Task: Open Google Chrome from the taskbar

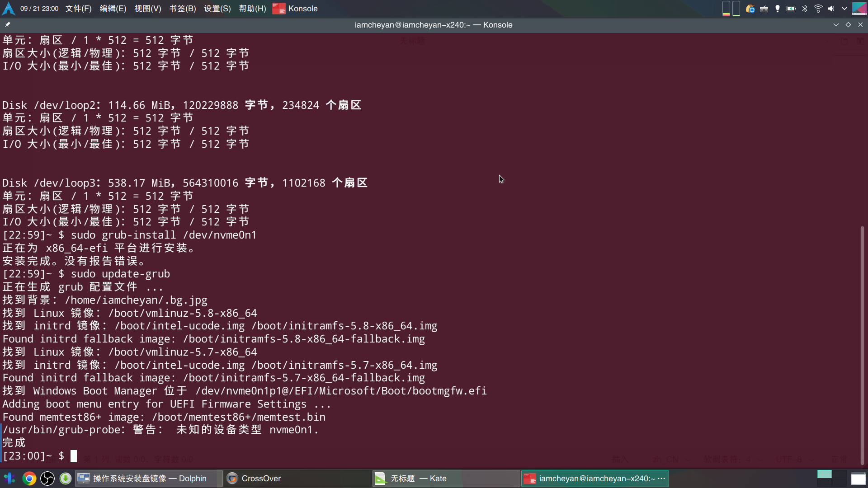Action: (29, 478)
